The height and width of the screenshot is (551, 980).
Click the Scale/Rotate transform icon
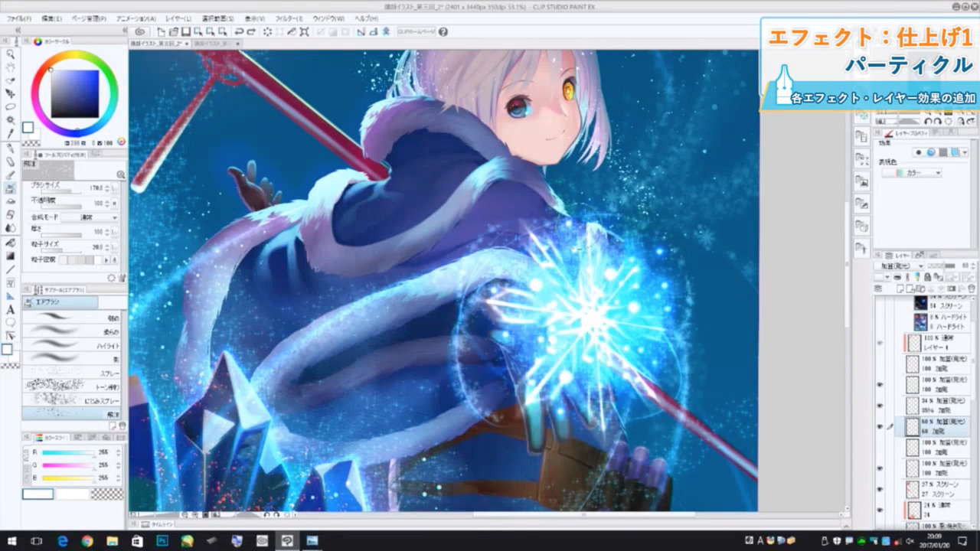(x=304, y=32)
